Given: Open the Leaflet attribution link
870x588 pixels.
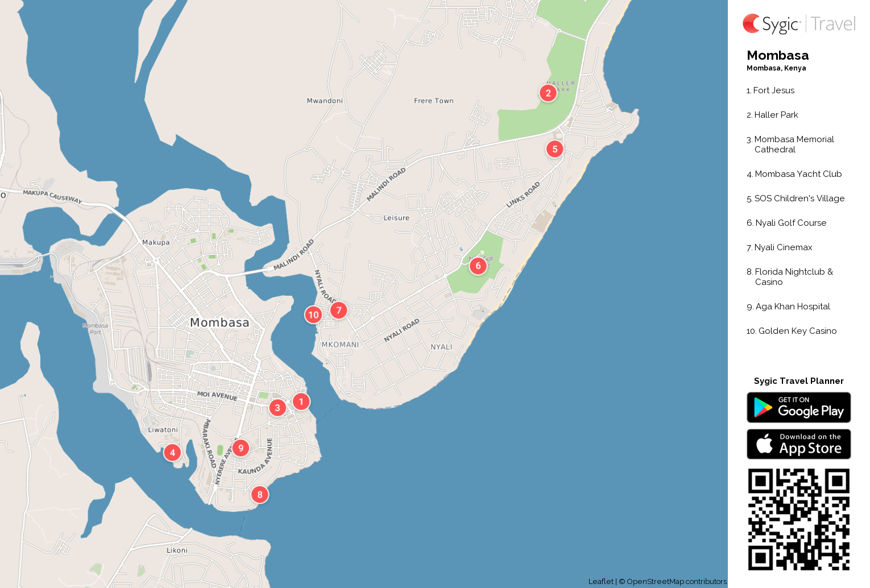Looking at the screenshot, I should click(x=601, y=581).
